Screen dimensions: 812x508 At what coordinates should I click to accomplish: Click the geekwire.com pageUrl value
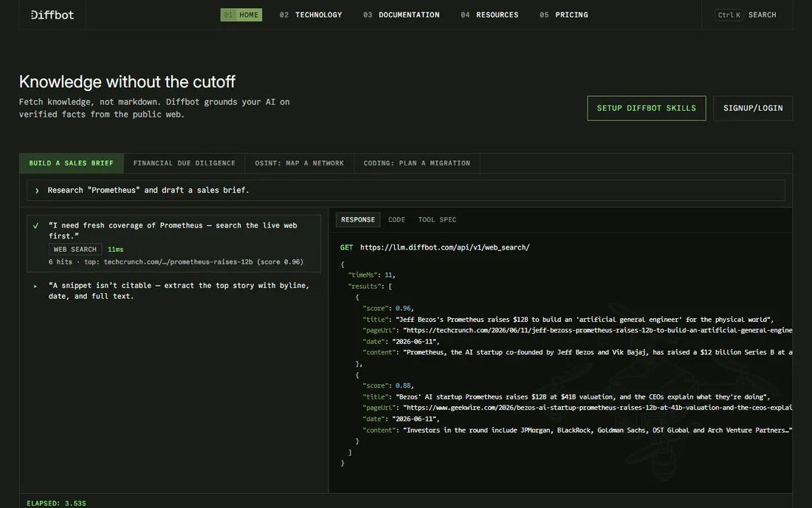[x=598, y=408]
